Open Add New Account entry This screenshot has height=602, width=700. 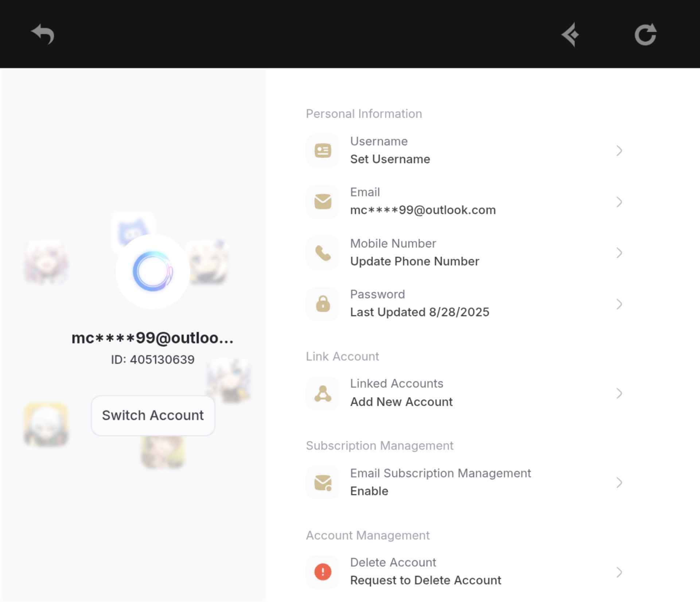click(x=401, y=402)
